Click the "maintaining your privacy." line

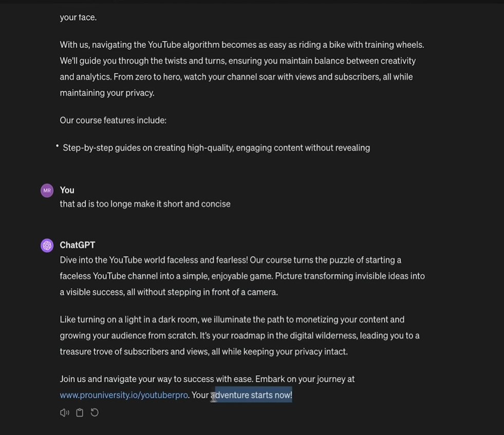[107, 93]
